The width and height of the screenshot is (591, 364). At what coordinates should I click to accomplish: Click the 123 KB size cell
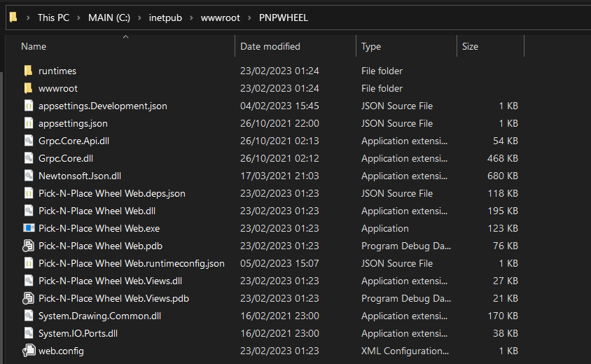[x=503, y=228]
